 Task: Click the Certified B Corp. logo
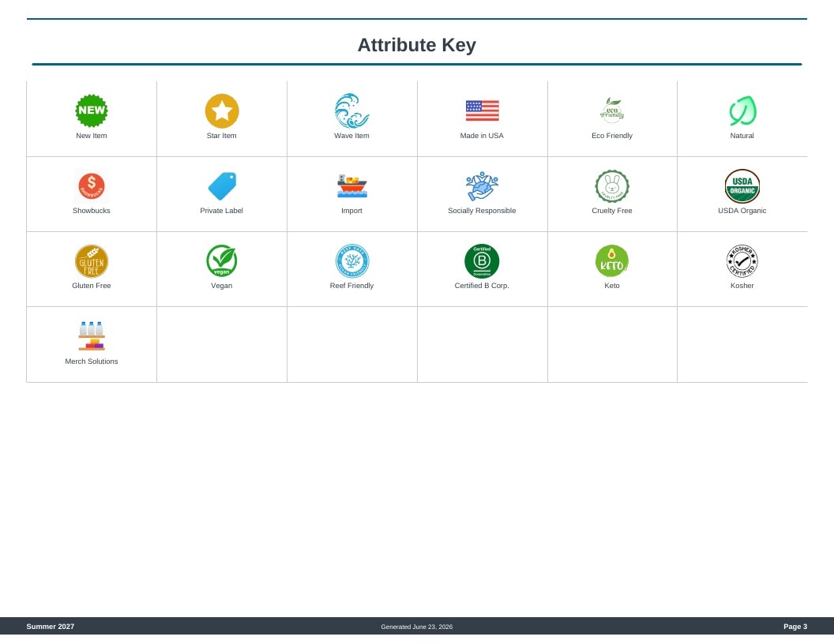coord(482,261)
